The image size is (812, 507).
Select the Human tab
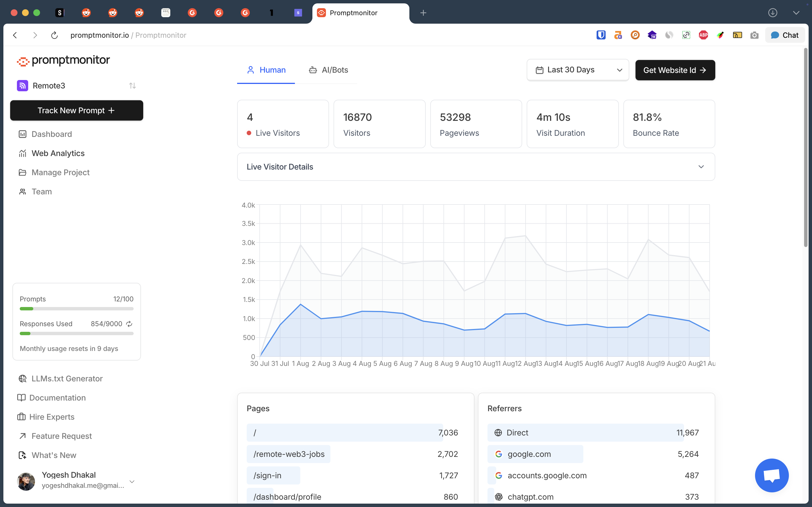266,70
